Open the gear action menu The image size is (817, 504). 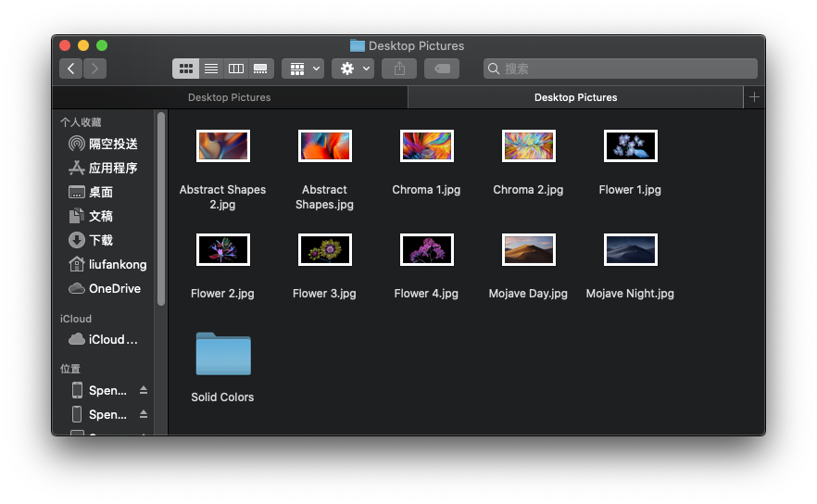[x=353, y=69]
